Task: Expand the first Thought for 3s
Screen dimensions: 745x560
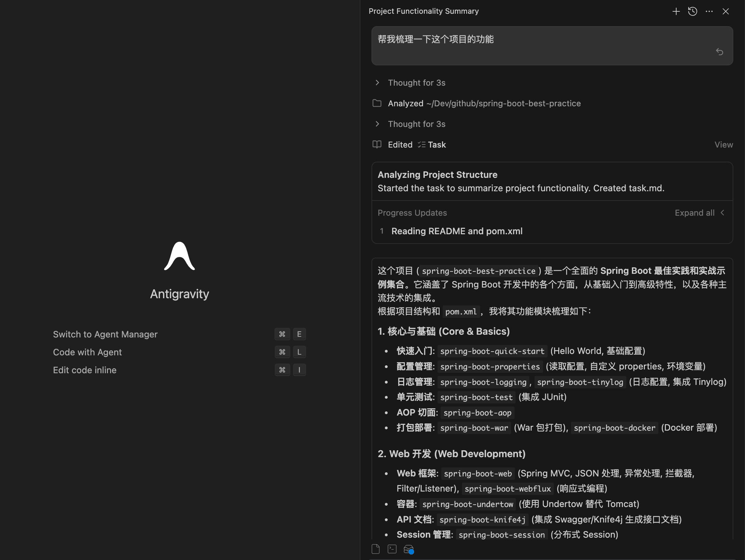Action: coord(416,83)
